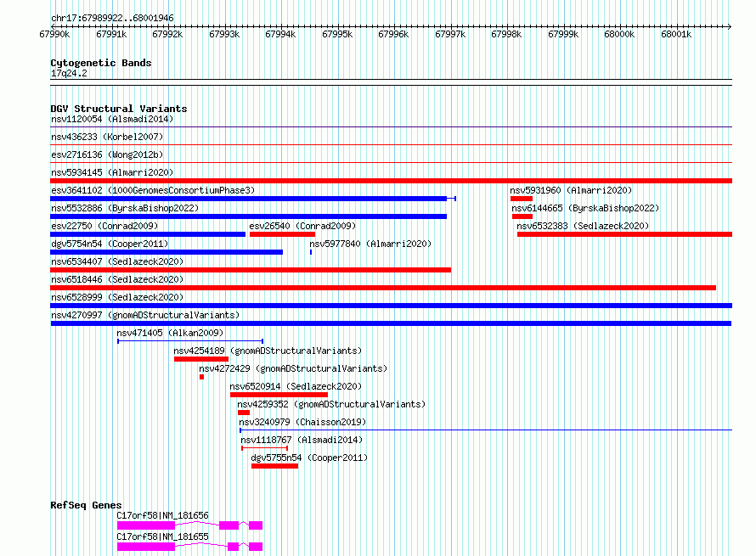Image resolution: width=756 pixels, height=556 pixels.
Task: Click the 67990k ruler tick label
Action: 54,34
